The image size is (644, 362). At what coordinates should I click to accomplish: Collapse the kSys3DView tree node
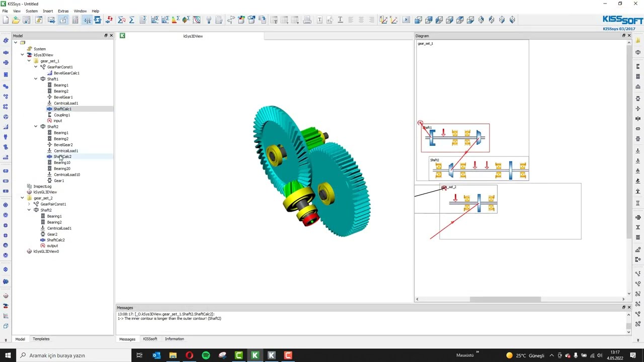pyautogui.click(x=22, y=55)
